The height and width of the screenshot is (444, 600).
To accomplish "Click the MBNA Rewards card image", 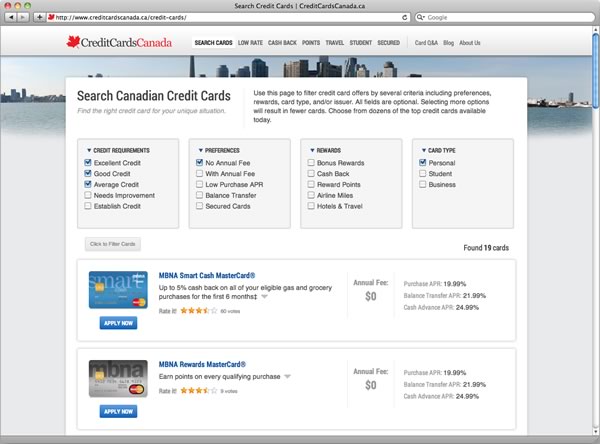I will click(118, 379).
